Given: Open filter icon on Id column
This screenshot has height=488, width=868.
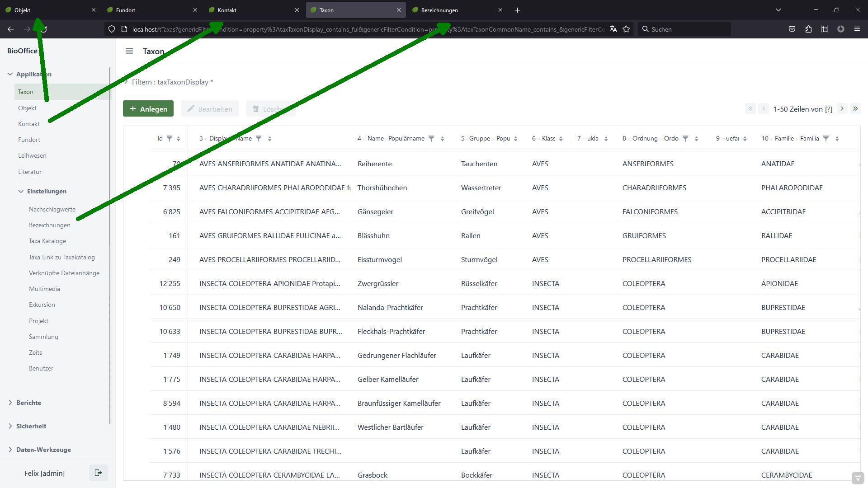Looking at the screenshot, I should (170, 139).
